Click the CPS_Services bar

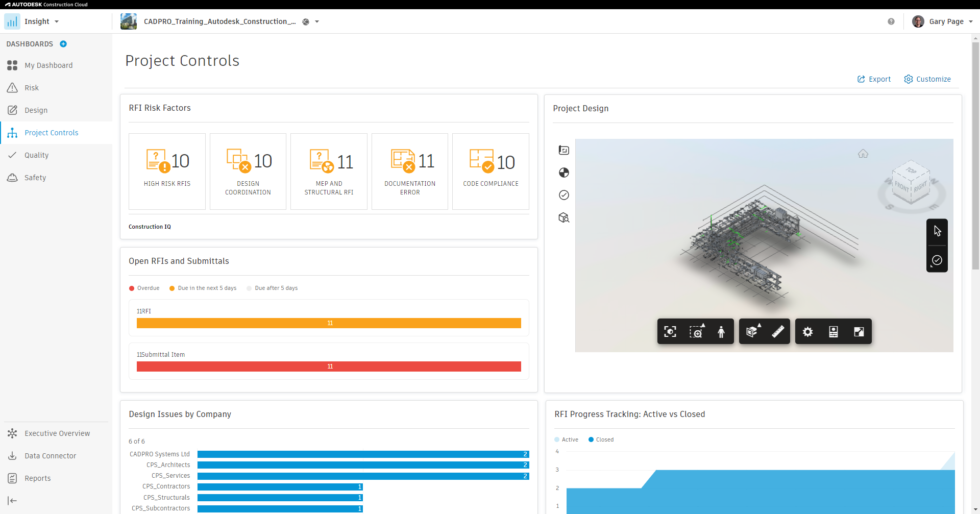click(x=363, y=476)
